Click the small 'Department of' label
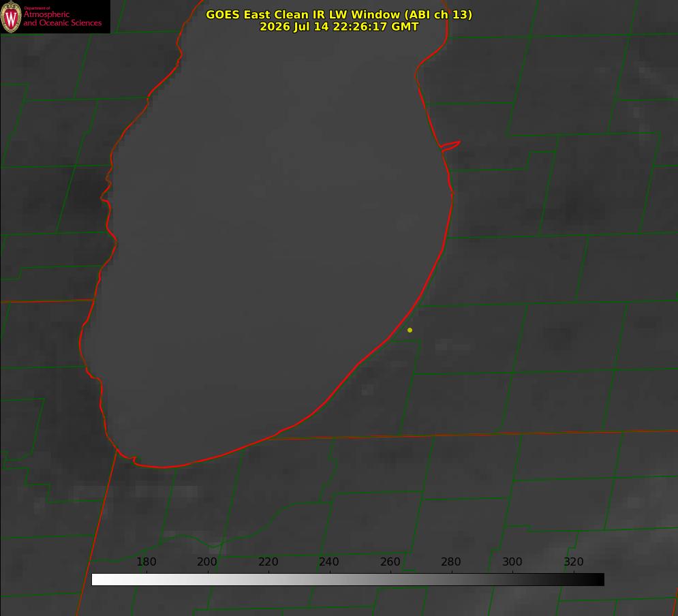Viewport: 678px width, 616px height. (37, 8)
